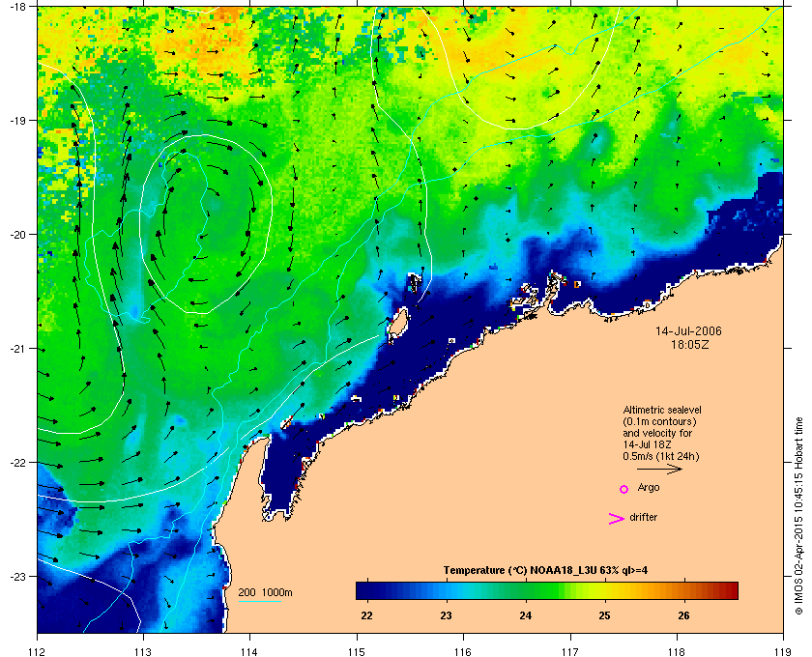Click the 200 1000m depth label
This screenshot has height=657, width=812.
coord(265,593)
